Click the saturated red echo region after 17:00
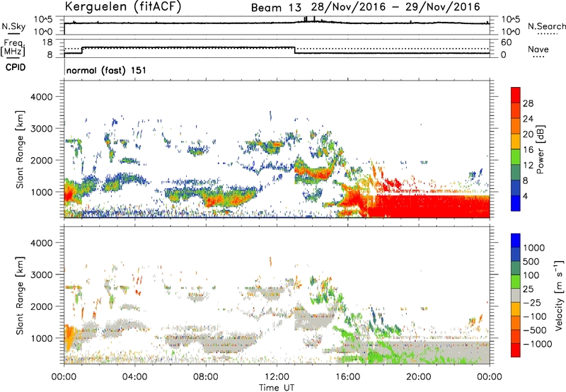 pyautogui.click(x=429, y=206)
